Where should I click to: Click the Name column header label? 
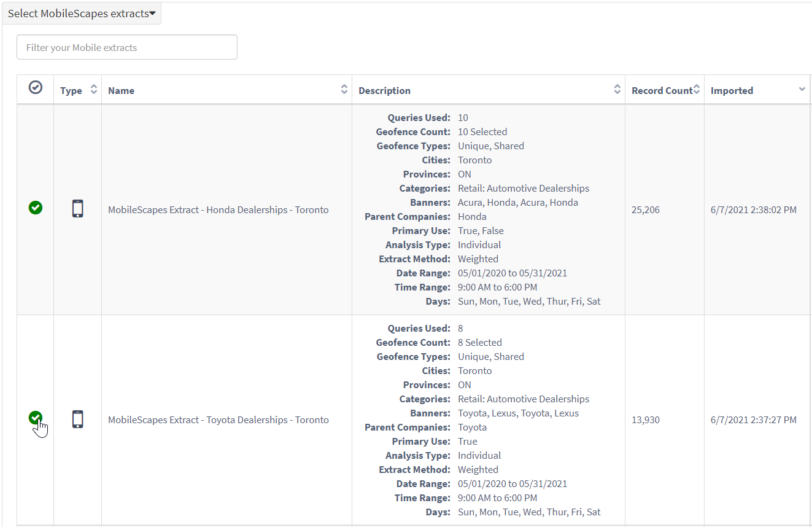[x=121, y=90]
